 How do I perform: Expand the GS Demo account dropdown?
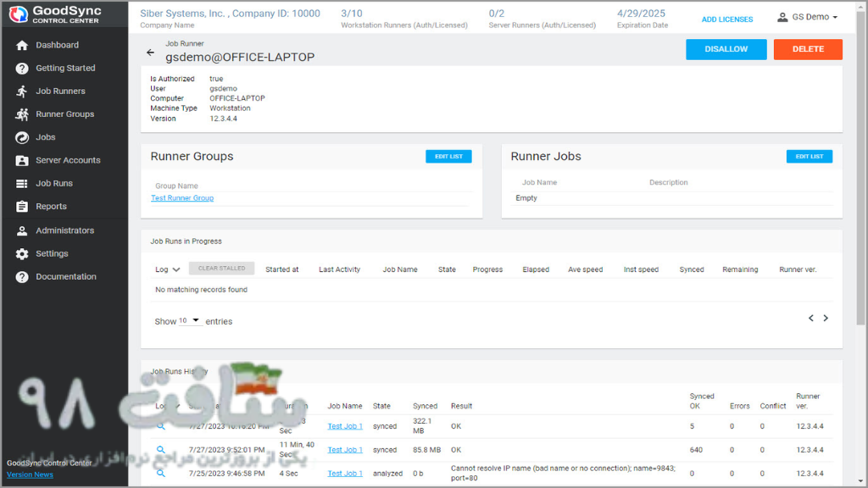[x=808, y=17]
